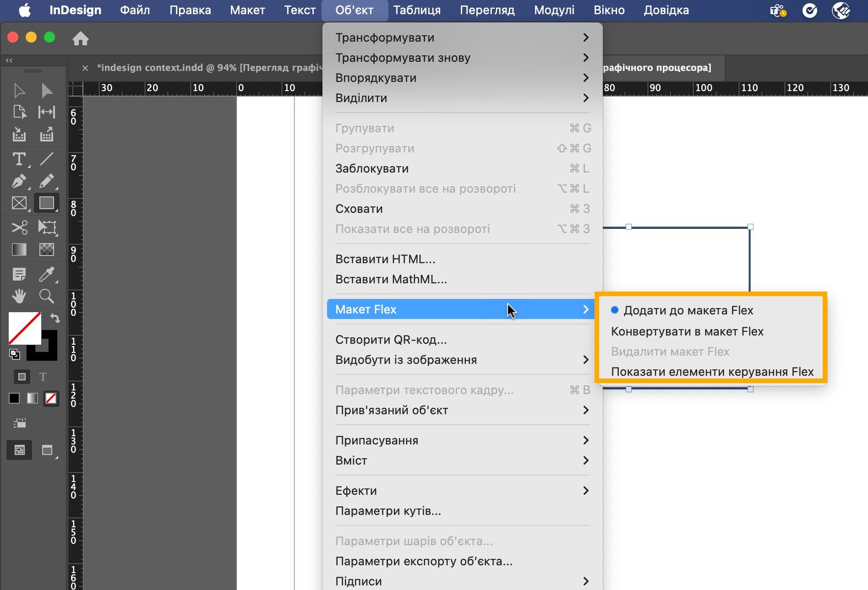
Task: Activate the Gradient Feather tool
Action: tap(47, 249)
